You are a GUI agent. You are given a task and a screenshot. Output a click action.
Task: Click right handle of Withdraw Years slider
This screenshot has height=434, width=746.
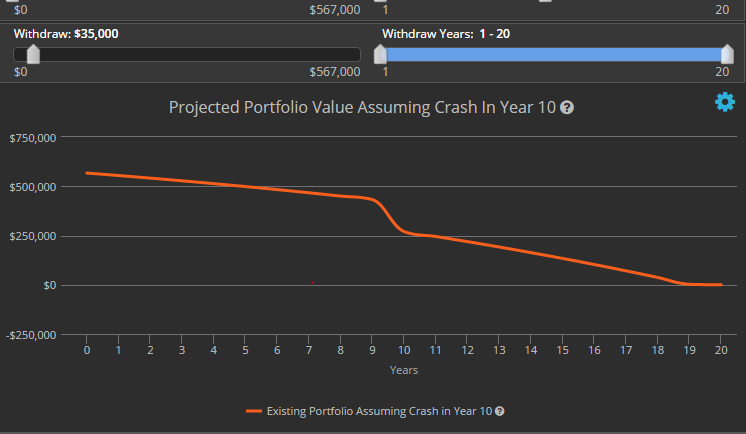coord(727,54)
